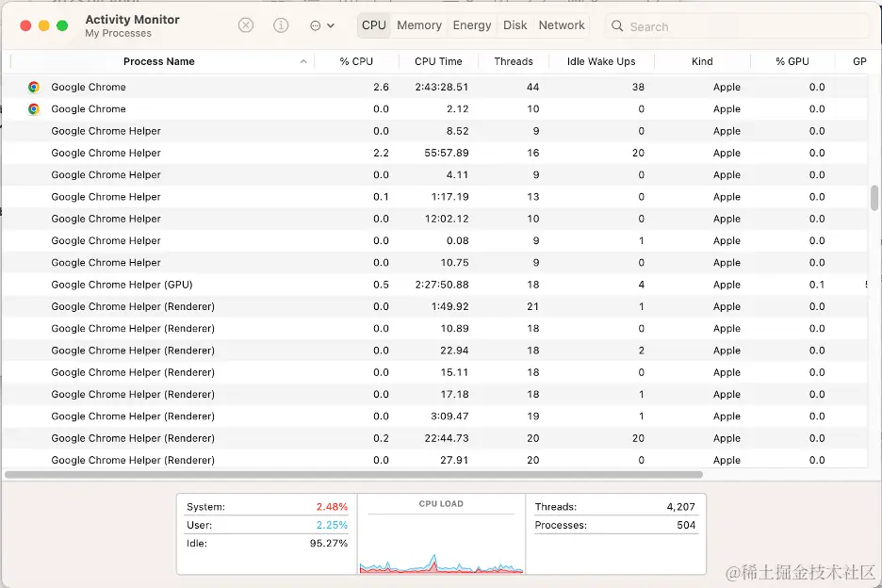This screenshot has height=588, width=882.
Task: Click the 38 Idle Wake Ups cell
Action: [638, 88]
